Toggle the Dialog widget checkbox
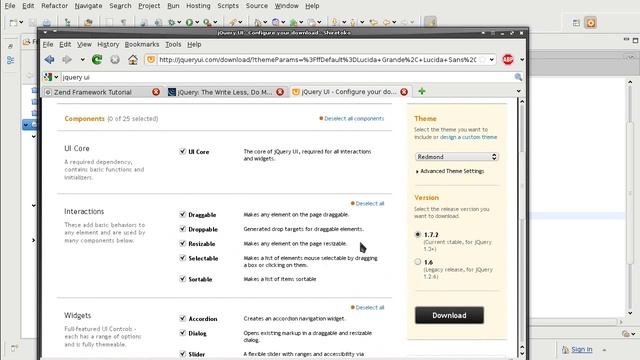Image resolution: width=640 pixels, height=360 pixels. click(182, 333)
